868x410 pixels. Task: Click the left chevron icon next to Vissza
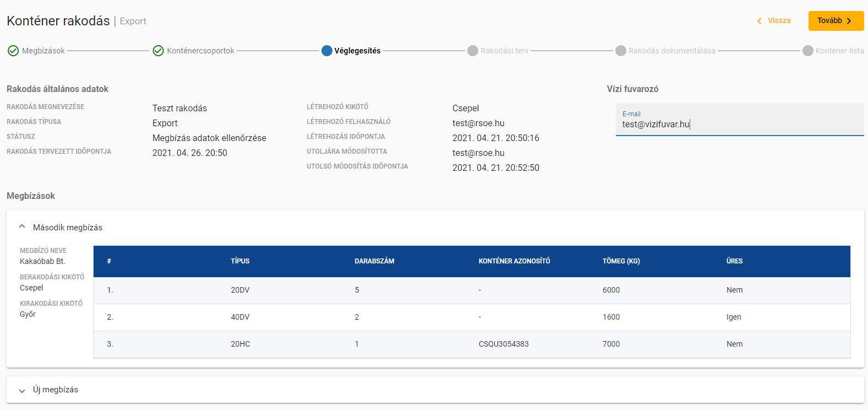coord(760,21)
